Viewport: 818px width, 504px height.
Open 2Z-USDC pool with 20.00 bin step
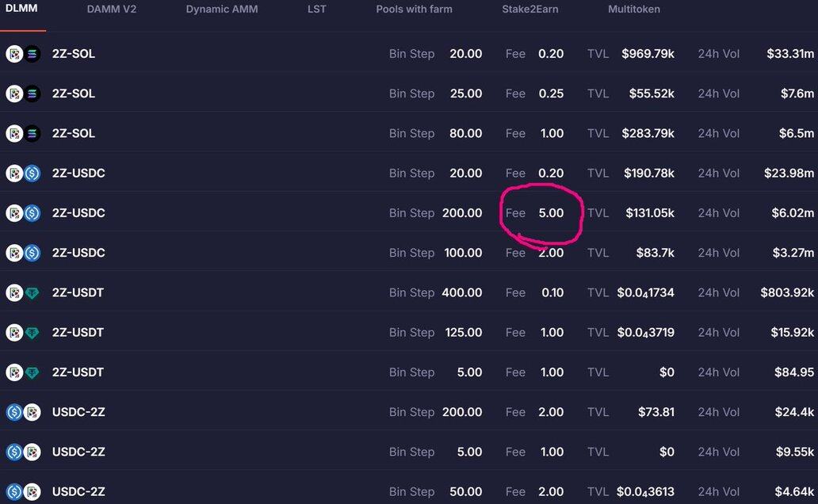[x=78, y=174]
